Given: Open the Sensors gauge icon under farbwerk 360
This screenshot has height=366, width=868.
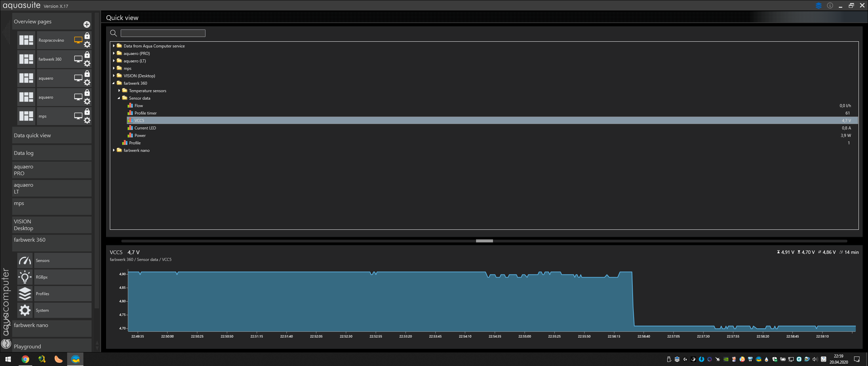Looking at the screenshot, I should [25, 261].
